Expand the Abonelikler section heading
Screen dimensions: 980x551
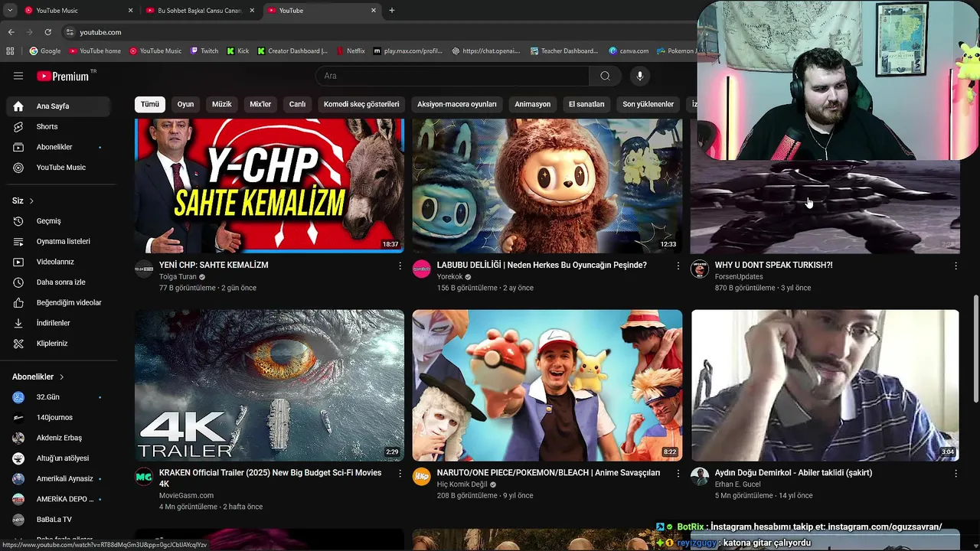pos(38,377)
